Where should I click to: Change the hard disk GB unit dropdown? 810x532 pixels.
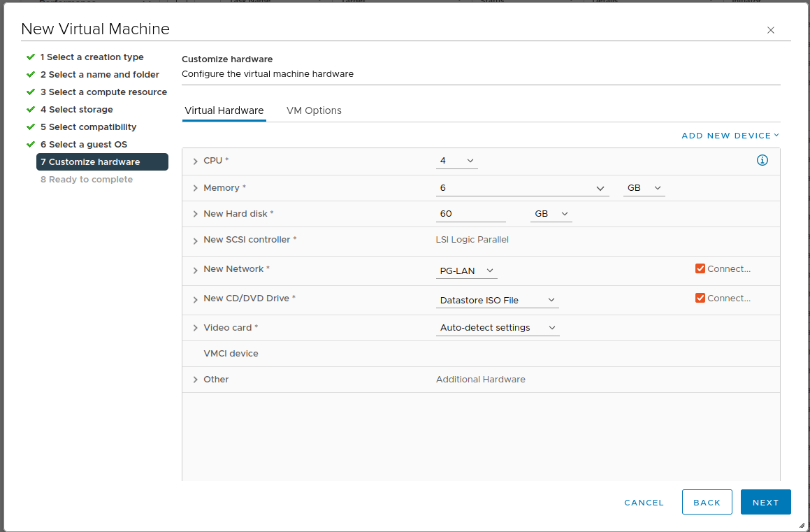coord(551,215)
